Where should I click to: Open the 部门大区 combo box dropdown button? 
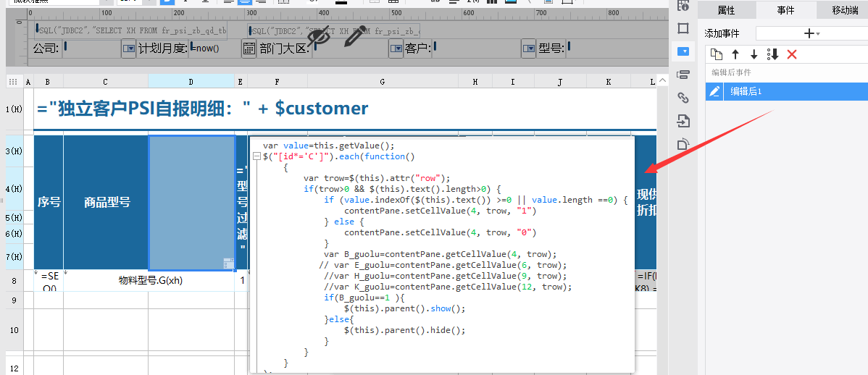(x=396, y=49)
